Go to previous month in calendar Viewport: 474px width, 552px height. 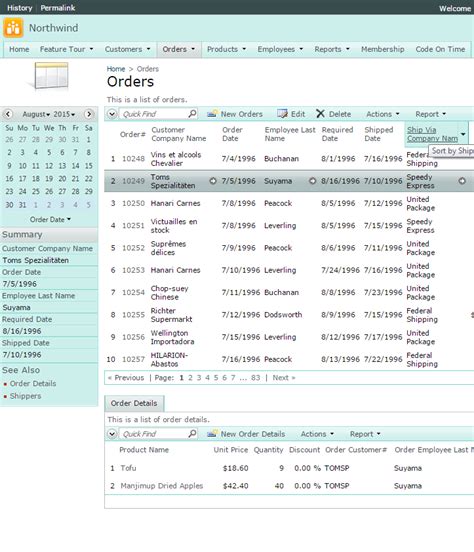[x=8, y=114]
